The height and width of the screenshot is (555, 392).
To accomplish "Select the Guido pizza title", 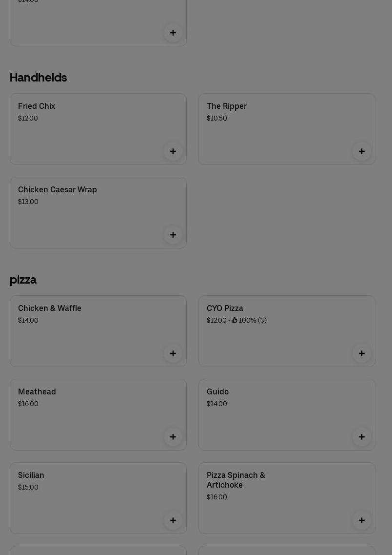I will click(x=218, y=392).
